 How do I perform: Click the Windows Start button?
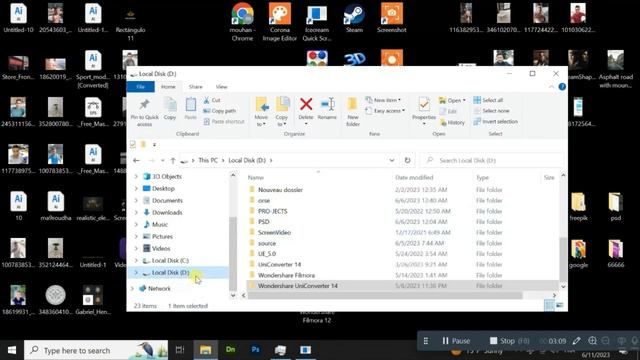tap(12, 350)
